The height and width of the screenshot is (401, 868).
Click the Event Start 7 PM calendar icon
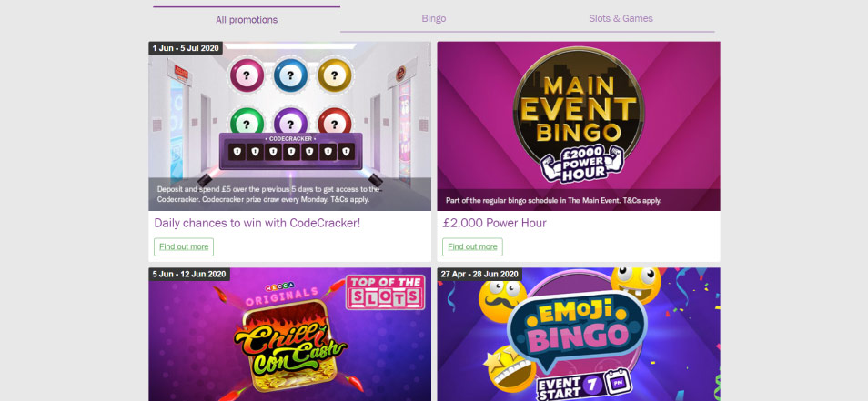tap(616, 383)
